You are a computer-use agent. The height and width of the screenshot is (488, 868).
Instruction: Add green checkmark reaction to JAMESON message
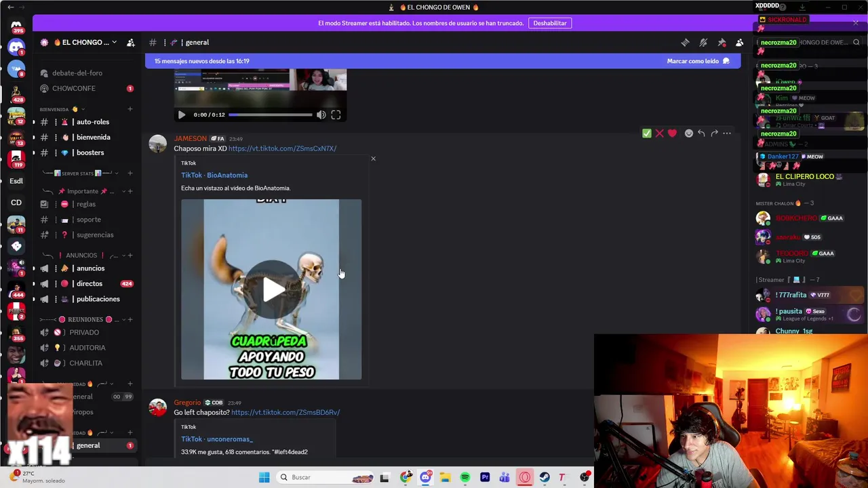click(x=646, y=134)
